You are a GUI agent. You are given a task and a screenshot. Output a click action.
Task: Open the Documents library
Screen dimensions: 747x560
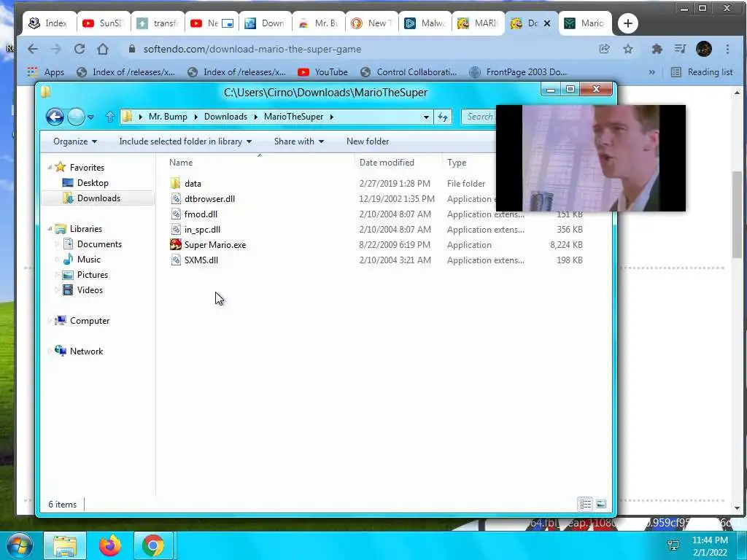click(99, 244)
